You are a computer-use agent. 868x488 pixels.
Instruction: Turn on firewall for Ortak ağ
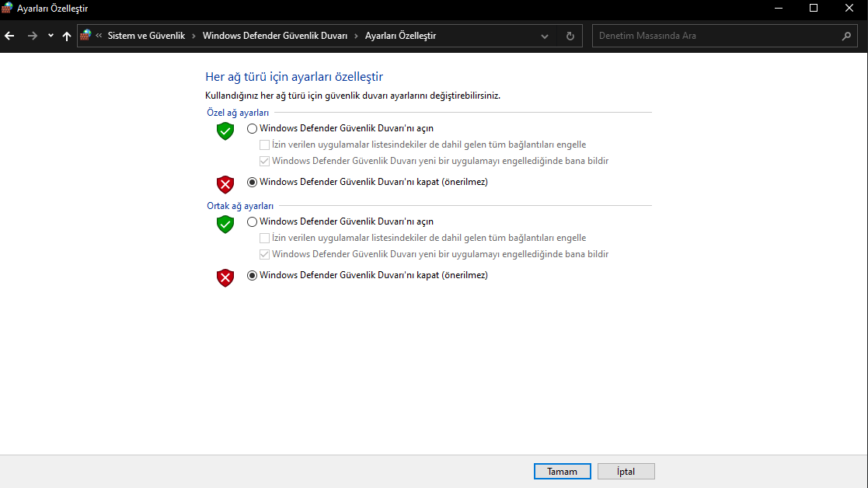point(252,222)
